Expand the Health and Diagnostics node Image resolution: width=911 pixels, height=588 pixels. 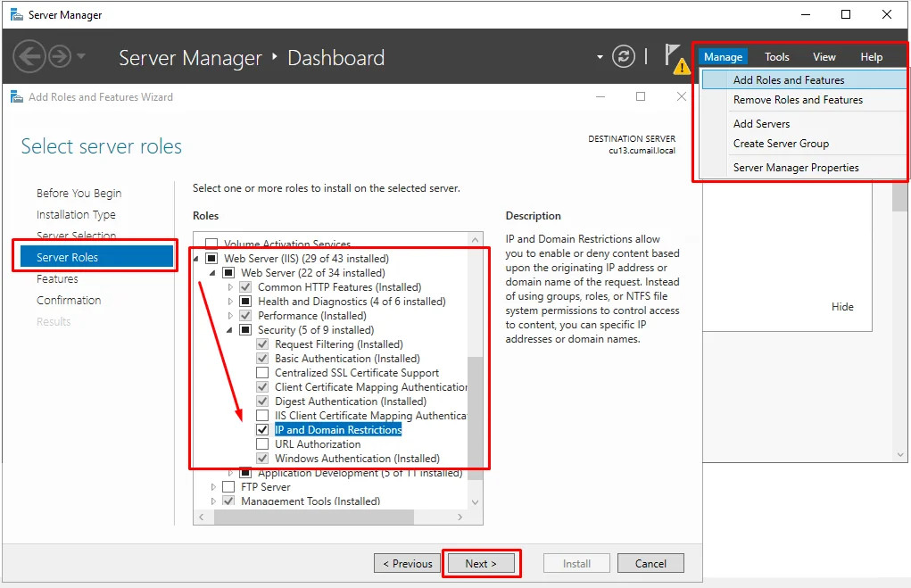coord(230,302)
